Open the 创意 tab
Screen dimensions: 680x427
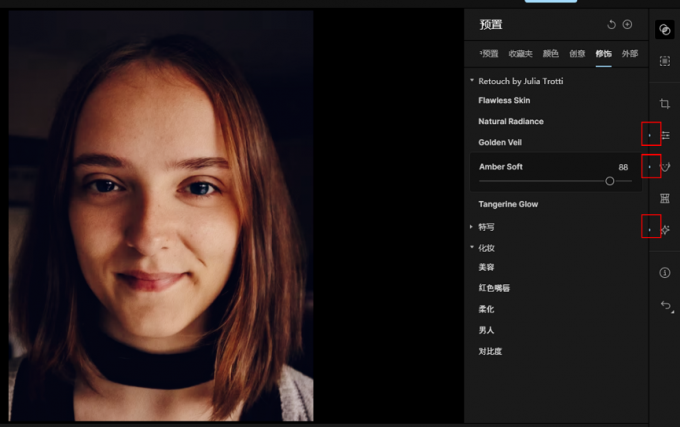pyautogui.click(x=577, y=53)
